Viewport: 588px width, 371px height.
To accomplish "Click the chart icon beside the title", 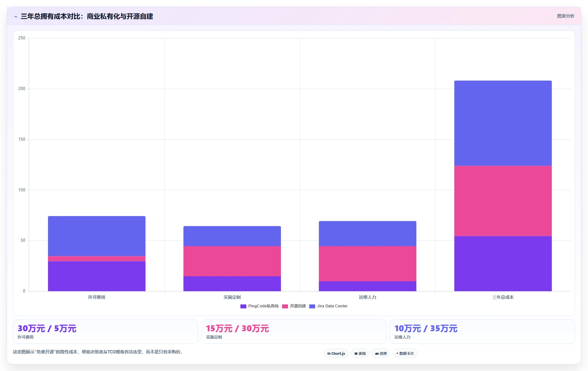I will (16, 17).
